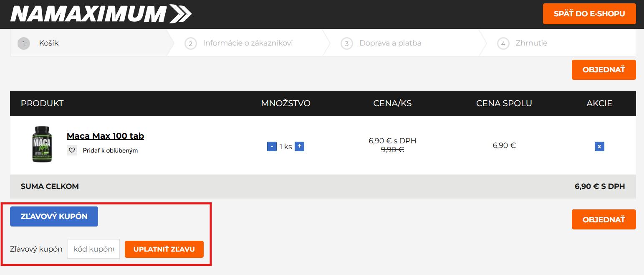Decrease quantity with the minus button
The height and width of the screenshot is (275, 644).
(272, 147)
